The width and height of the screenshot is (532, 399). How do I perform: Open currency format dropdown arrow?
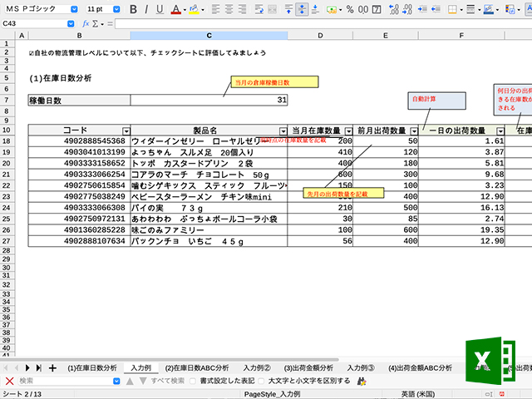point(340,10)
